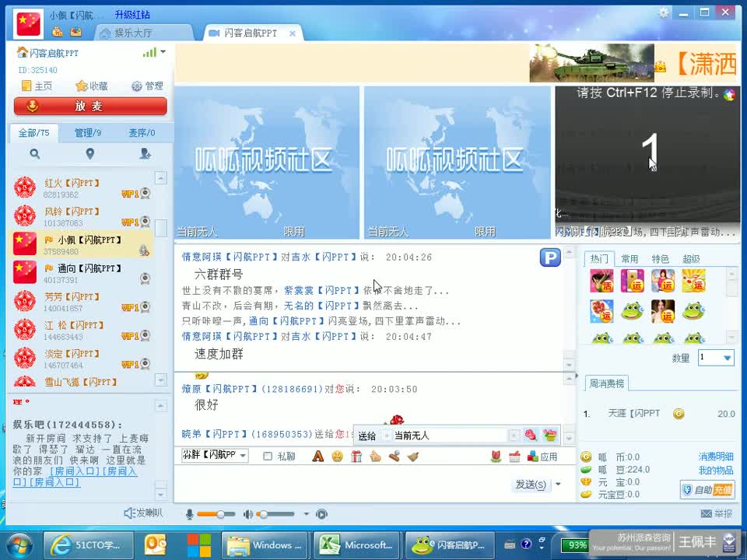Open the audio options dropdown arrow
Screen dimensions: 747x560
pyautogui.click(x=307, y=514)
